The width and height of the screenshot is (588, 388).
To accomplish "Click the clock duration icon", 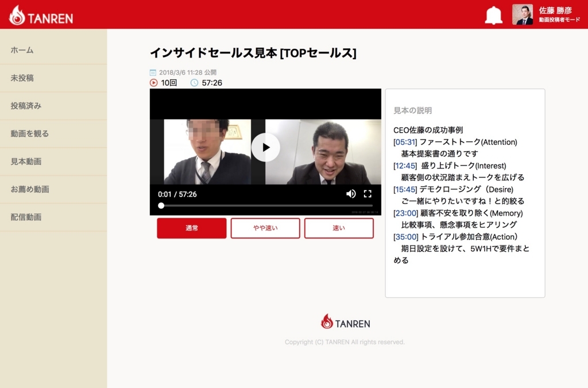I will pyautogui.click(x=194, y=83).
